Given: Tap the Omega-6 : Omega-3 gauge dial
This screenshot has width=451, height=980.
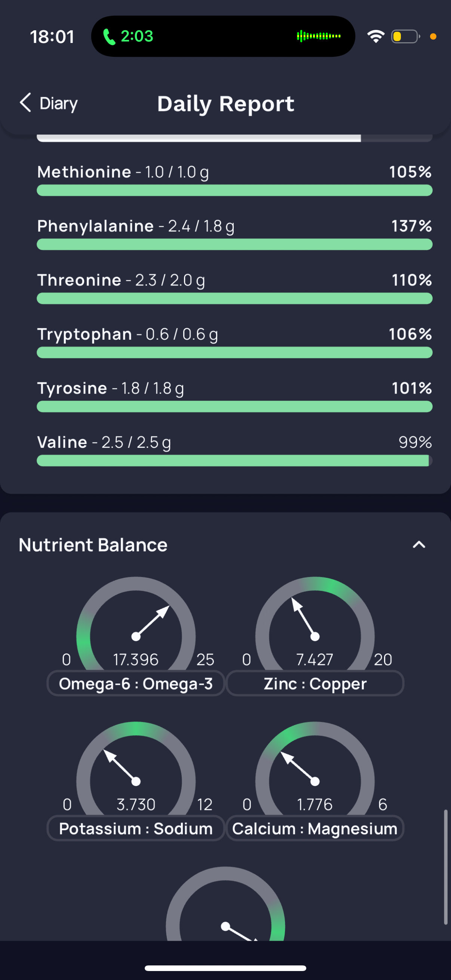Looking at the screenshot, I should coord(136,624).
